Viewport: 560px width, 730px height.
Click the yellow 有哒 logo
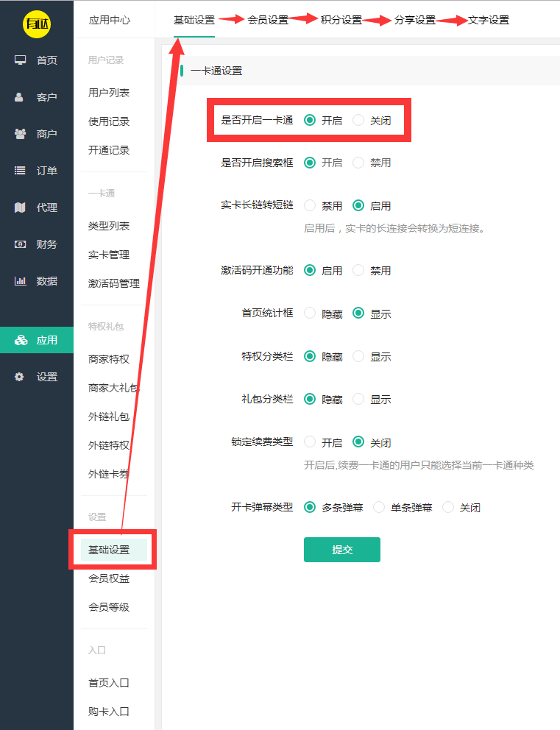click(x=37, y=24)
